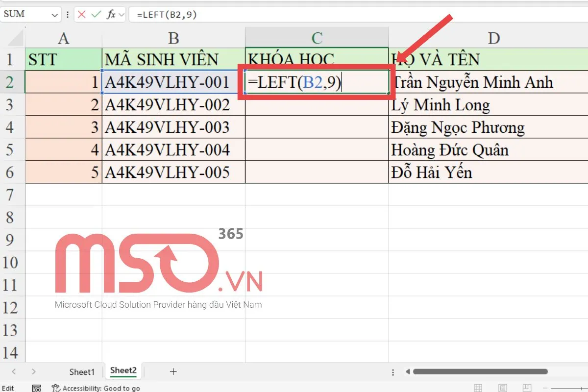Switch to the Sheet2 tab
Image resolution: width=588 pixels, height=392 pixels.
click(x=122, y=371)
